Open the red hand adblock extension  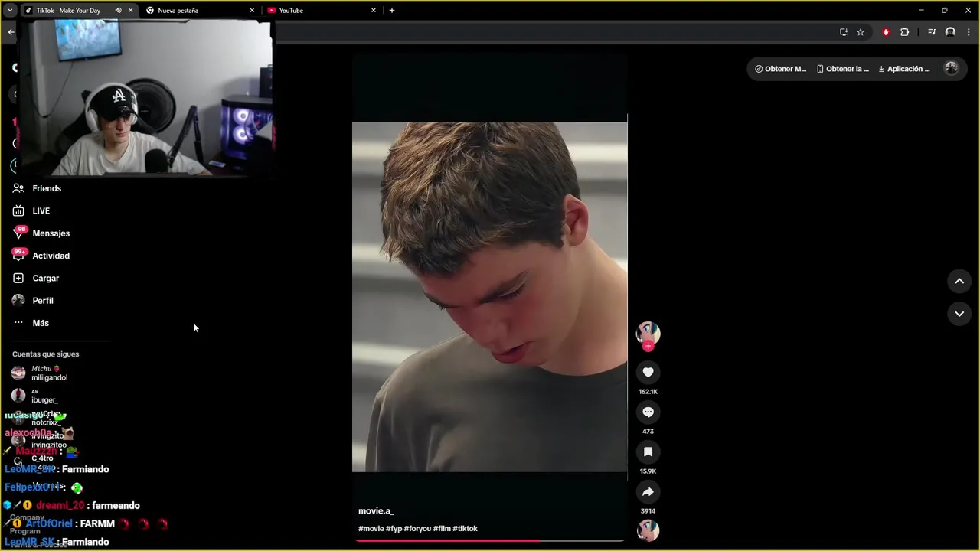886,32
